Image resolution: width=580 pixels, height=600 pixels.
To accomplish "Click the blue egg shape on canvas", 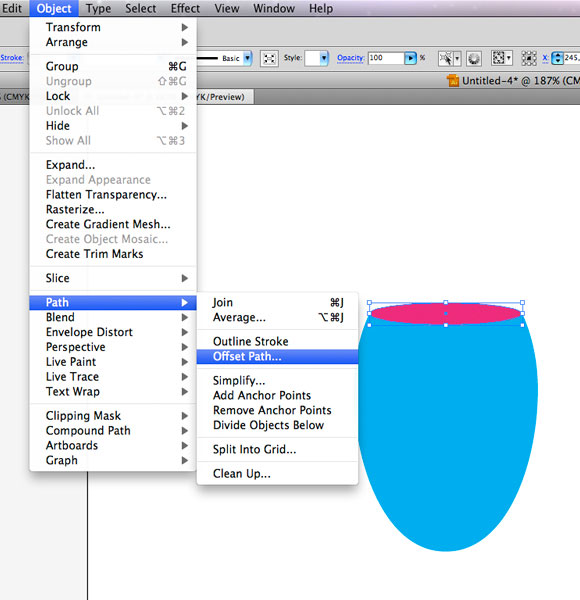I will pyautogui.click(x=448, y=432).
